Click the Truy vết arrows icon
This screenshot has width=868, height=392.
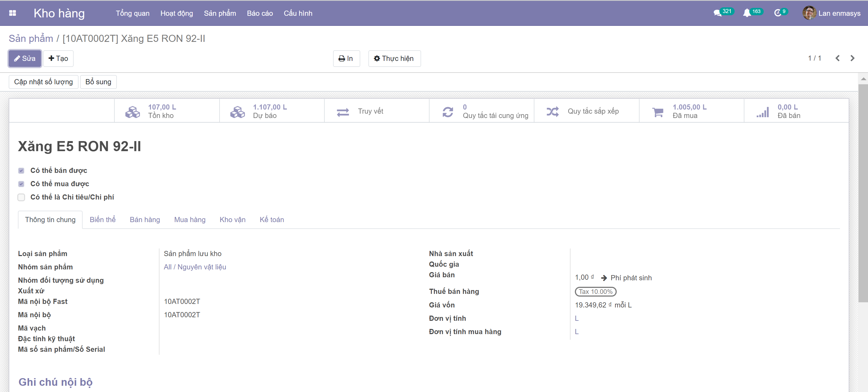(x=343, y=111)
